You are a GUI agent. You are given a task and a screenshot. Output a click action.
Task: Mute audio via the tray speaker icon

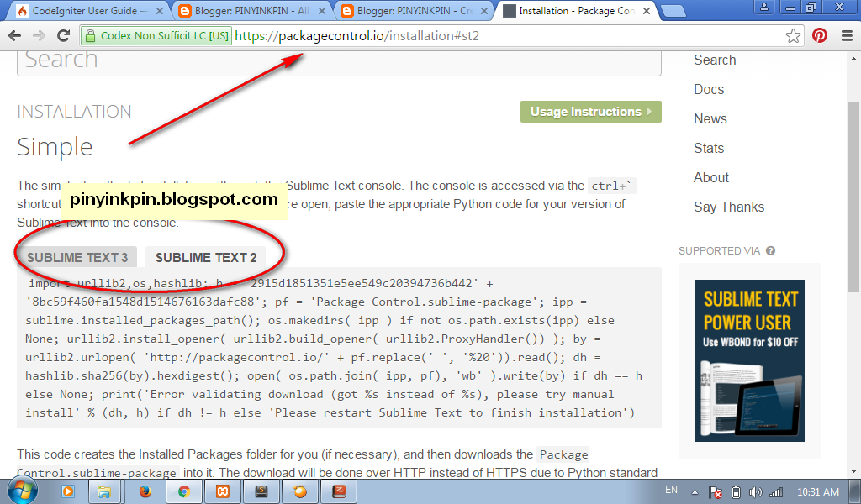click(756, 491)
